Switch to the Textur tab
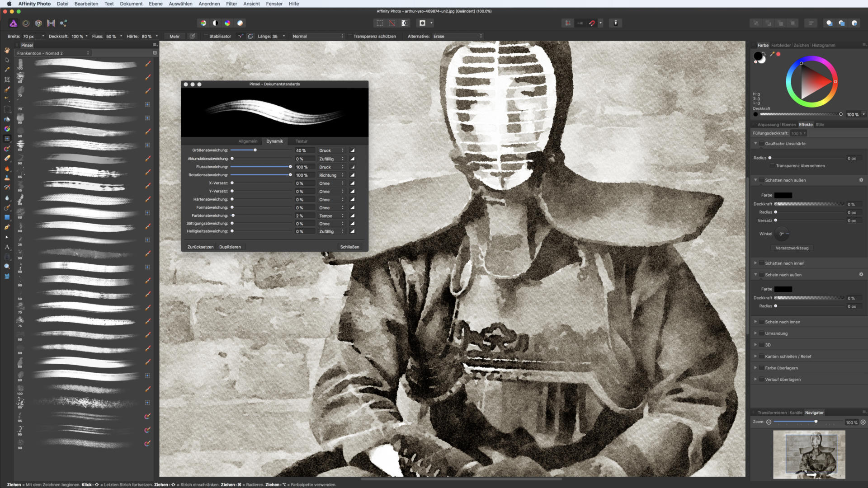This screenshot has width=868, height=488. (301, 141)
